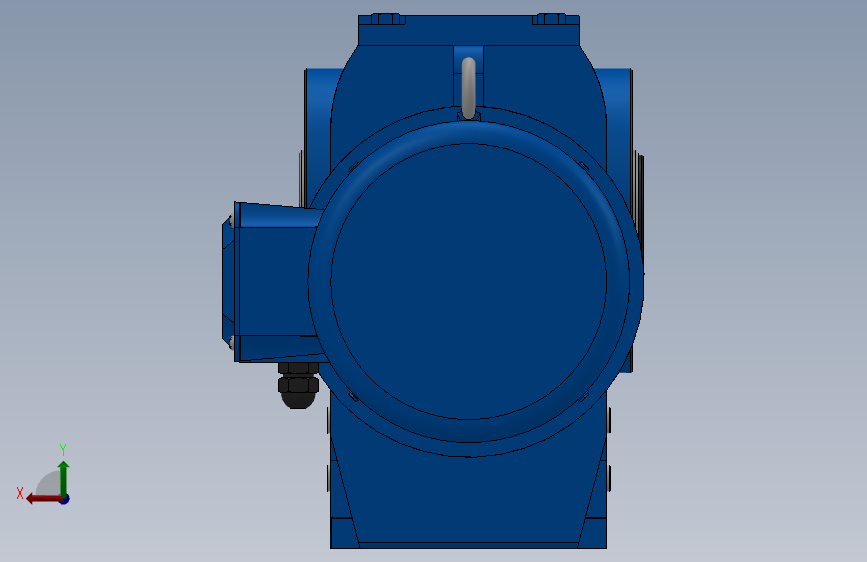The width and height of the screenshot is (867, 562).
Task: Select the circular fan cover face of the motor
Action: click(468, 281)
